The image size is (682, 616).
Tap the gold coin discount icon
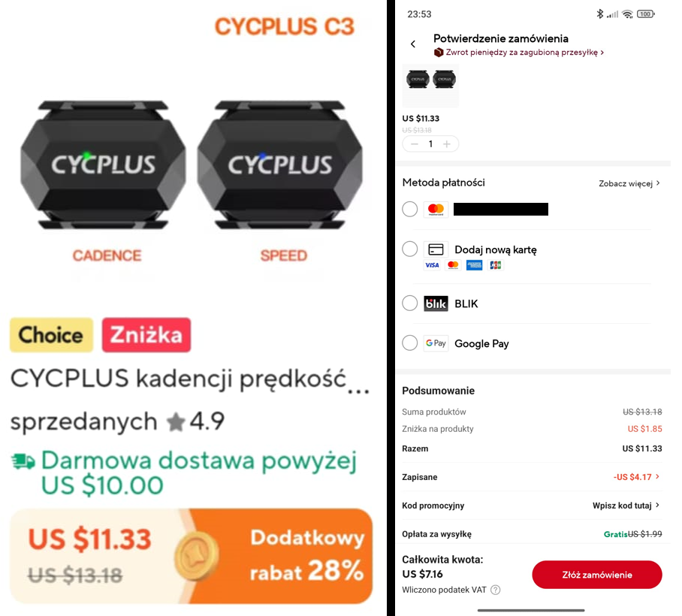click(x=197, y=557)
